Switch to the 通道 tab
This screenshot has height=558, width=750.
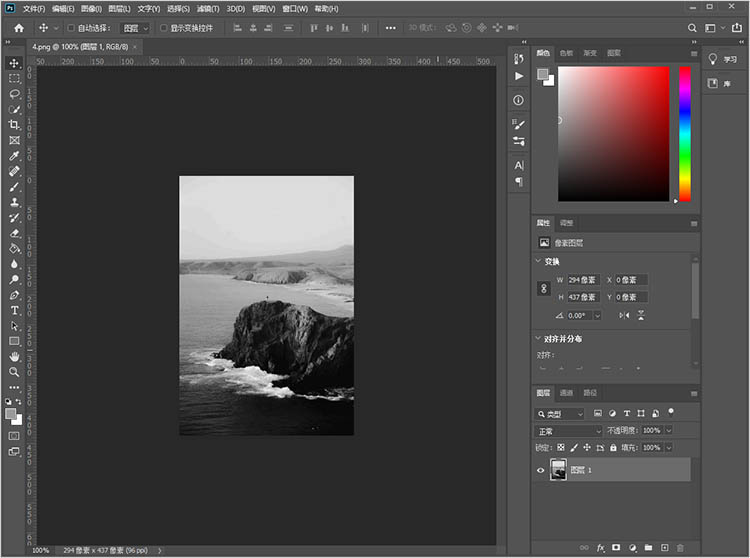pos(566,393)
